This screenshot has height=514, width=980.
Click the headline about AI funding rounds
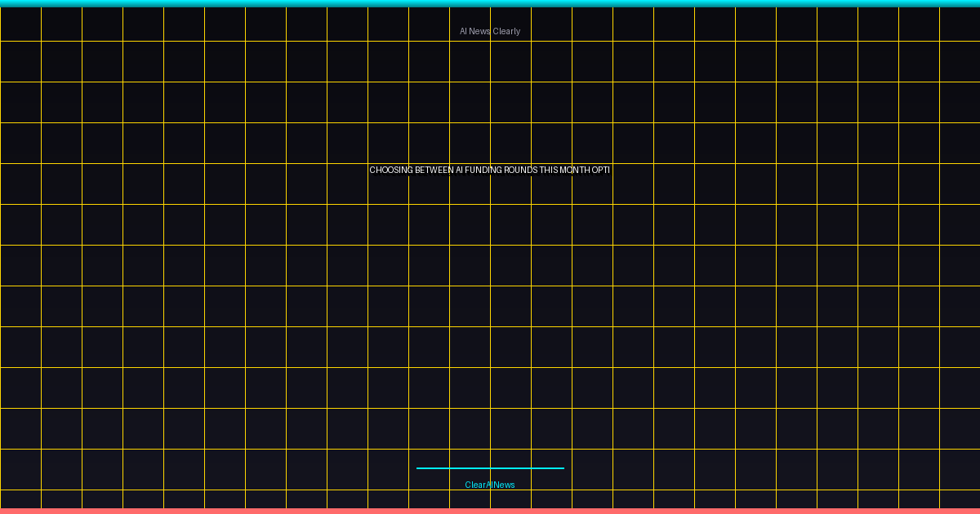click(x=489, y=171)
